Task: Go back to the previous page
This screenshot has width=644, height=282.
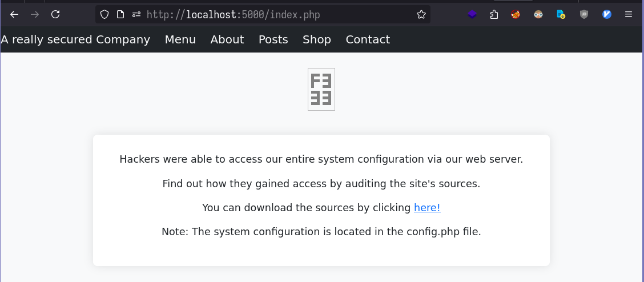Action: point(14,15)
